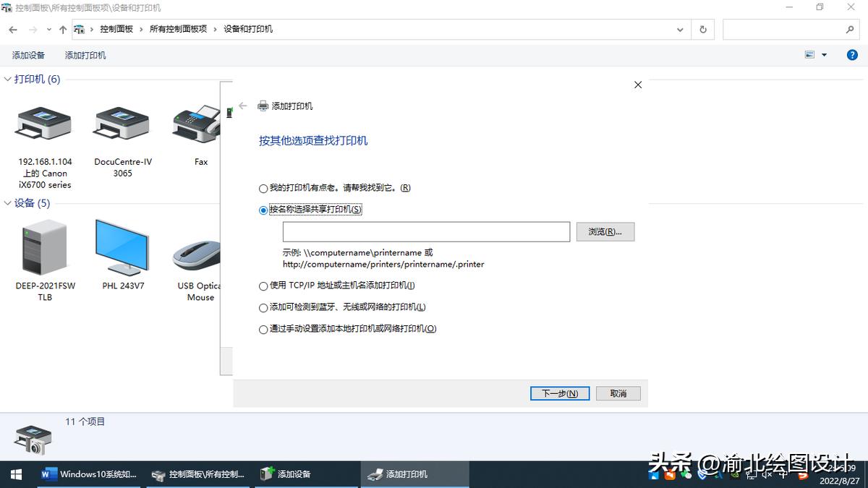Click the 下一步 button
The image size is (868, 488).
[559, 393]
